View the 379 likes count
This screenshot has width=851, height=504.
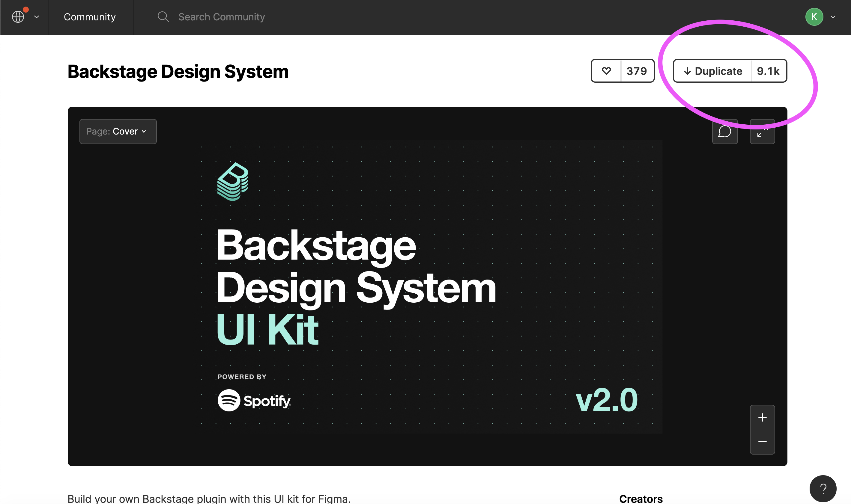pos(637,71)
